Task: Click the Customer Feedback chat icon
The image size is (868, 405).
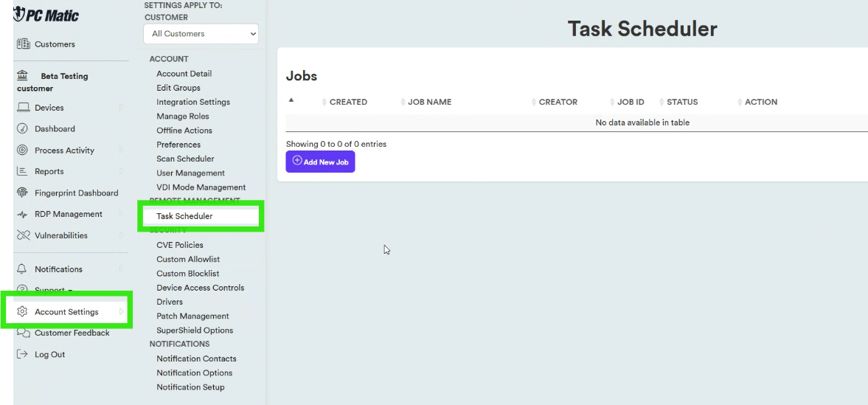Action: (24, 333)
